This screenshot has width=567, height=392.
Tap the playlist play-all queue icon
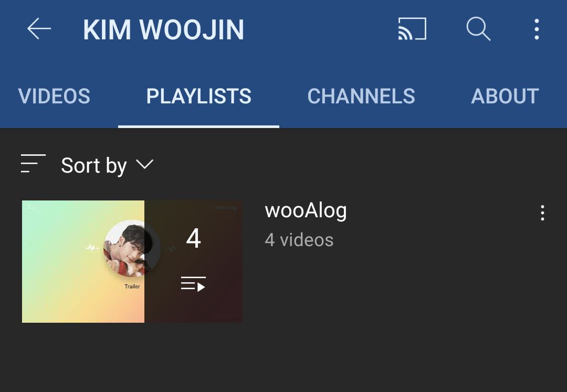193,284
